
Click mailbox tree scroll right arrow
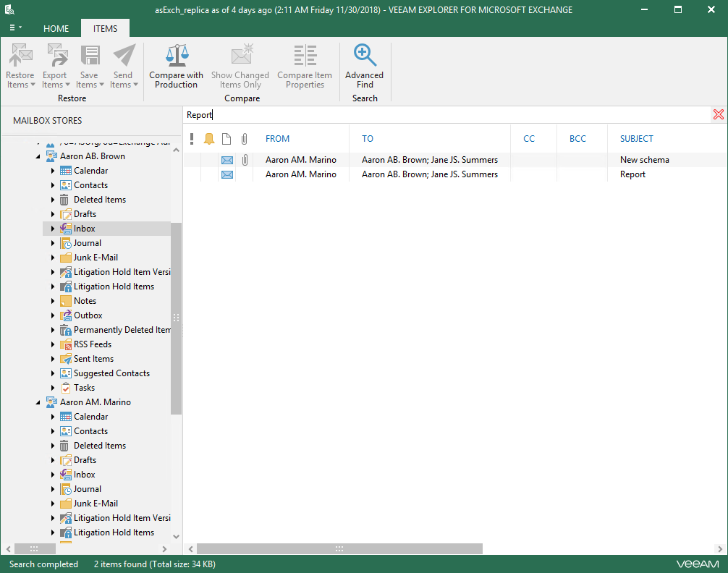pos(164,549)
